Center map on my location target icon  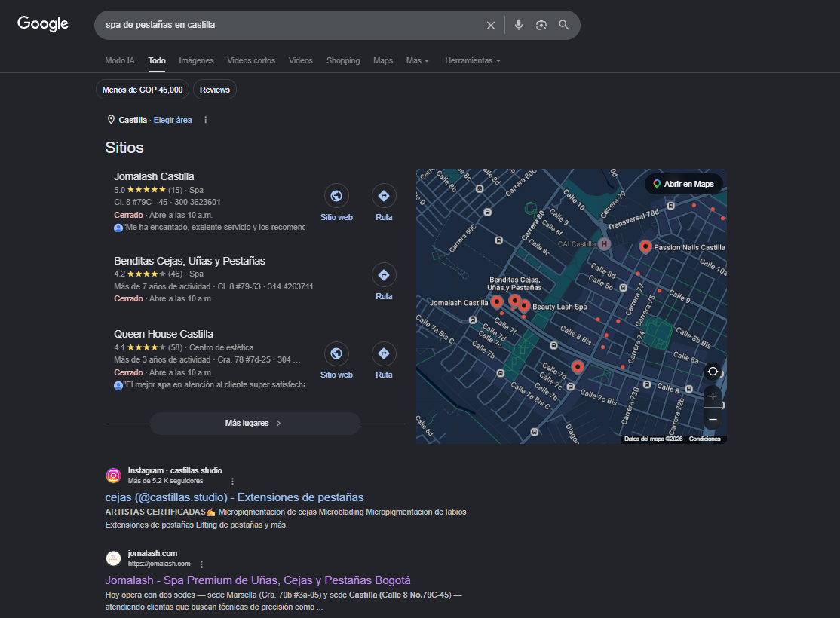point(713,371)
